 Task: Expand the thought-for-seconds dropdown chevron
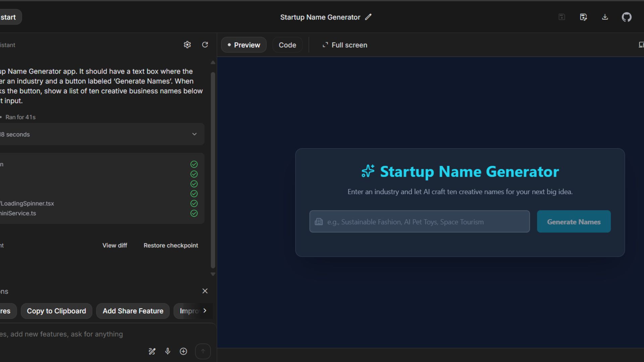194,134
